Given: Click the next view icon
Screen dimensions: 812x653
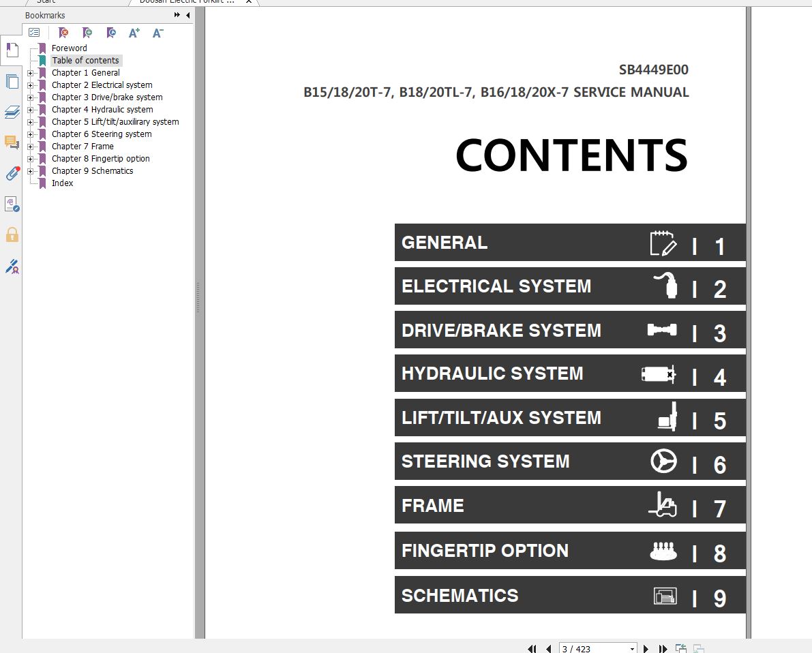Looking at the screenshot, I should 699,648.
